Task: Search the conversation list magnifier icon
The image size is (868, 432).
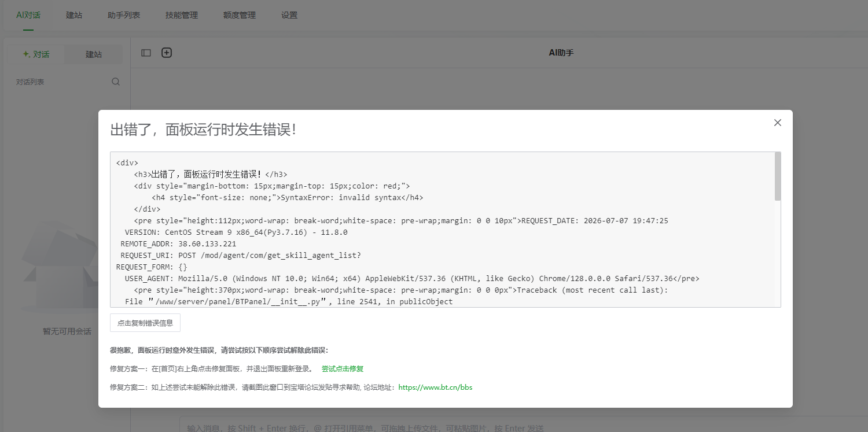Action: 116,82
